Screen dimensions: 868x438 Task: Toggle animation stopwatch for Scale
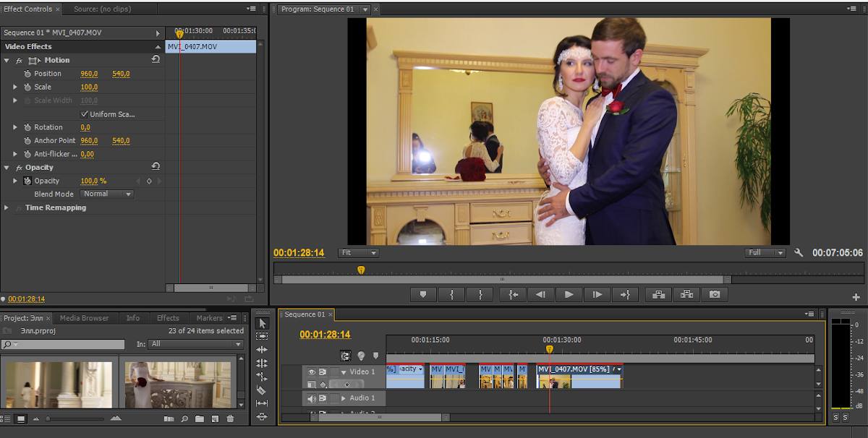pyautogui.click(x=27, y=87)
